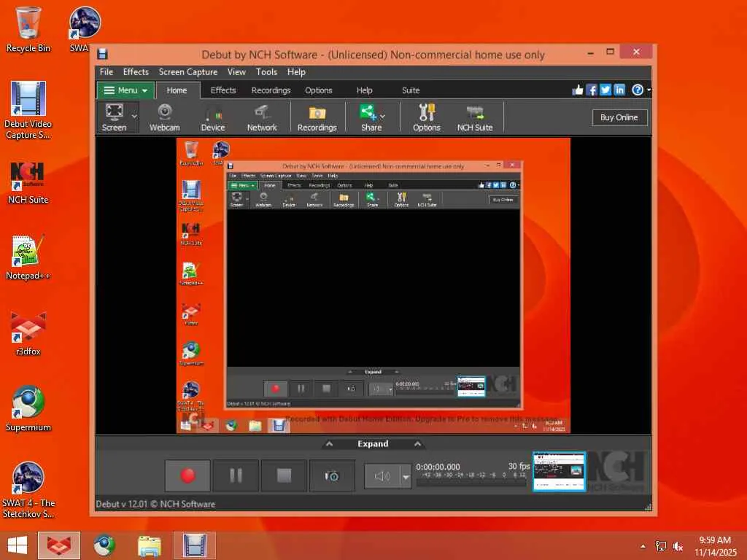Screen dimensions: 747x560
Task: Open the View menu
Action: click(236, 72)
